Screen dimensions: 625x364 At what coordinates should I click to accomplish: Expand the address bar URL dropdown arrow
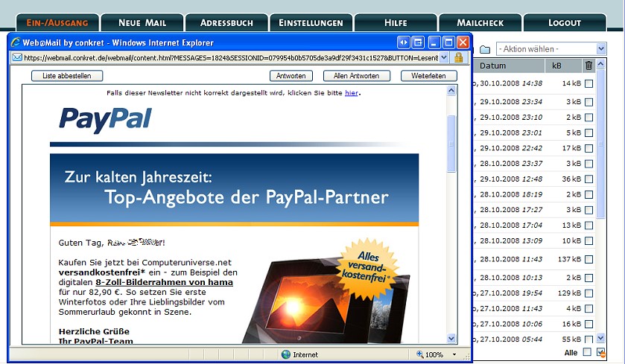click(x=444, y=57)
